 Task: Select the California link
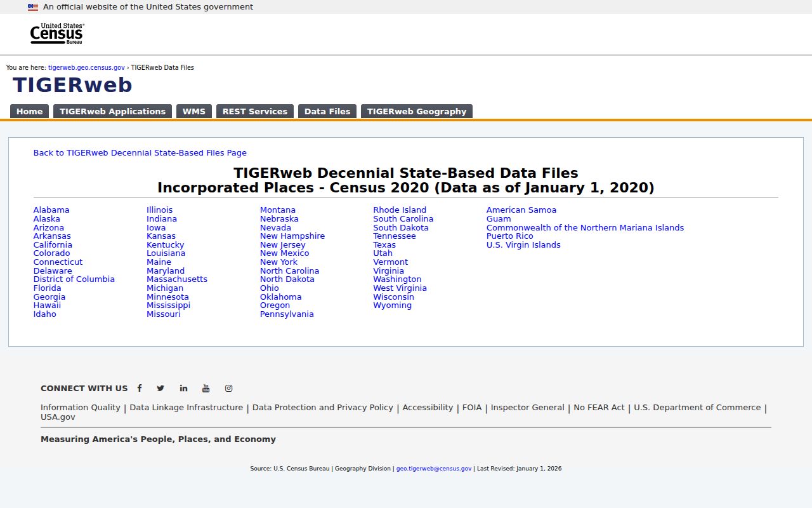point(53,245)
